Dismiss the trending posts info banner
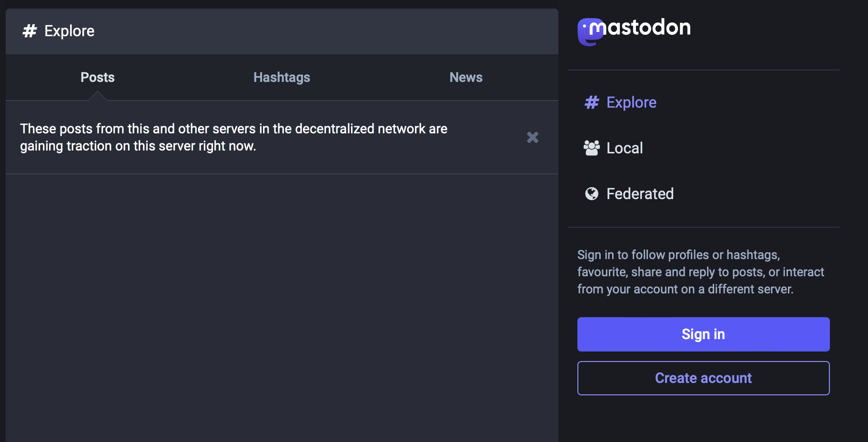The image size is (868, 442). (533, 137)
